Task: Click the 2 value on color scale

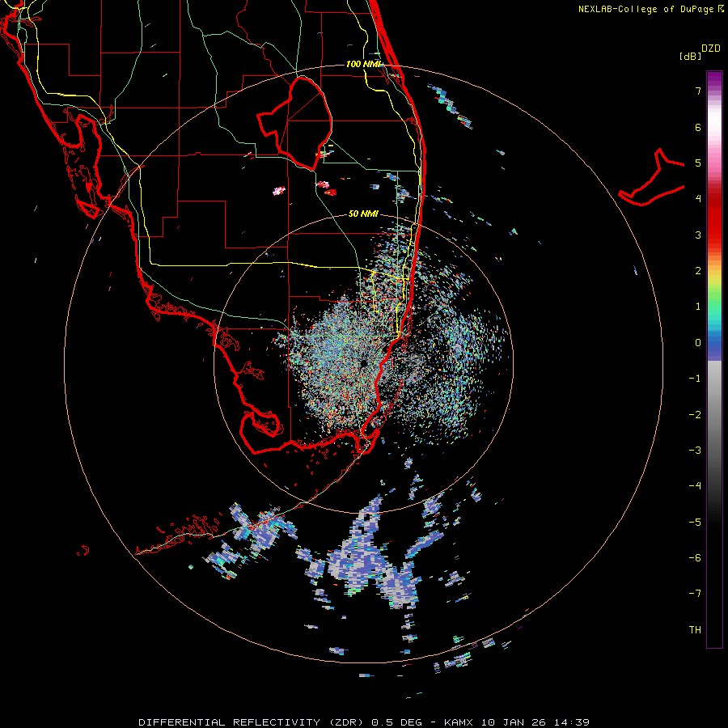Action: (x=698, y=271)
